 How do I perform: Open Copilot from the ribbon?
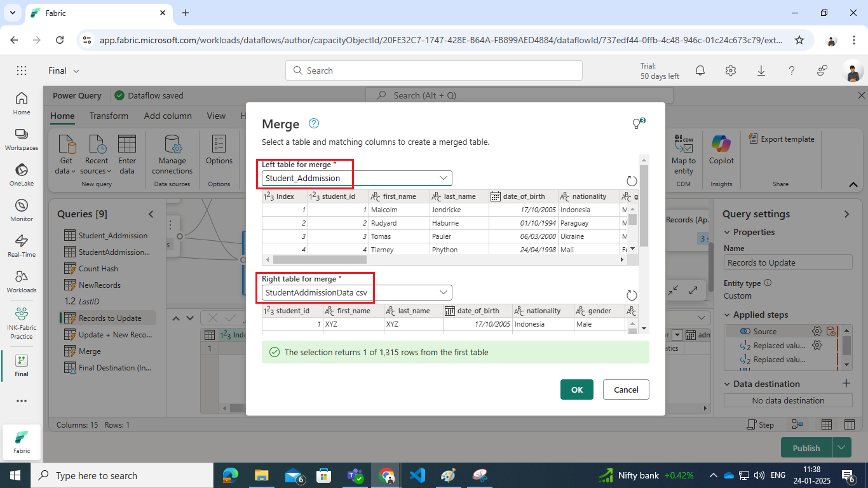[721, 150]
